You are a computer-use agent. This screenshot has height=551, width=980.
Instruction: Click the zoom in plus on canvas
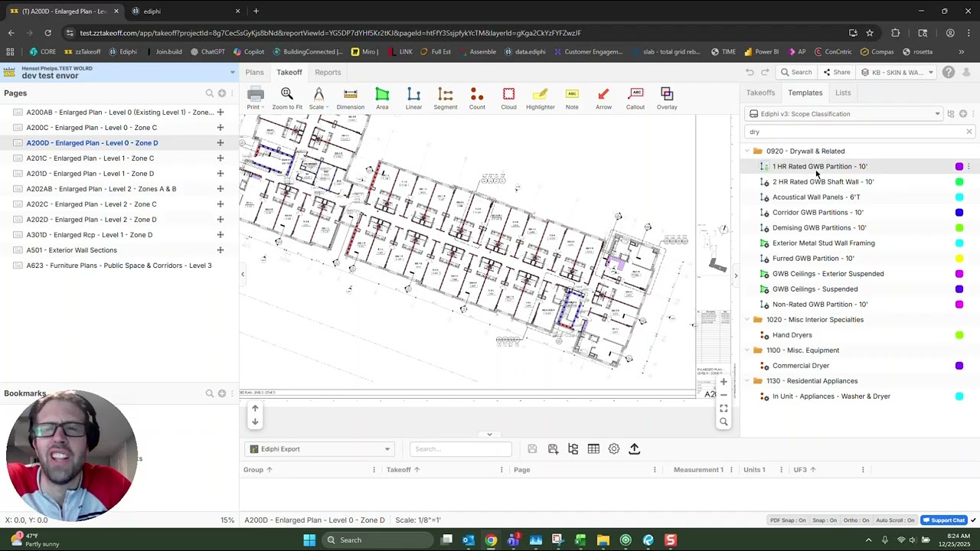[x=724, y=381]
